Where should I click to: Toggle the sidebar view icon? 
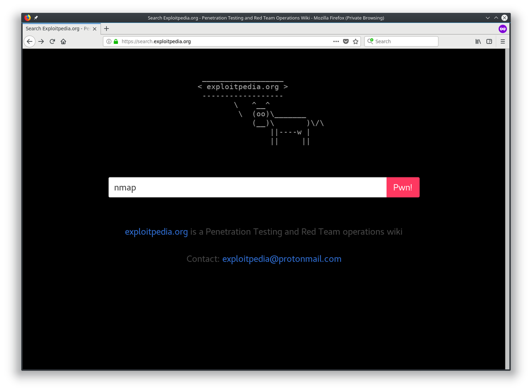(x=489, y=41)
